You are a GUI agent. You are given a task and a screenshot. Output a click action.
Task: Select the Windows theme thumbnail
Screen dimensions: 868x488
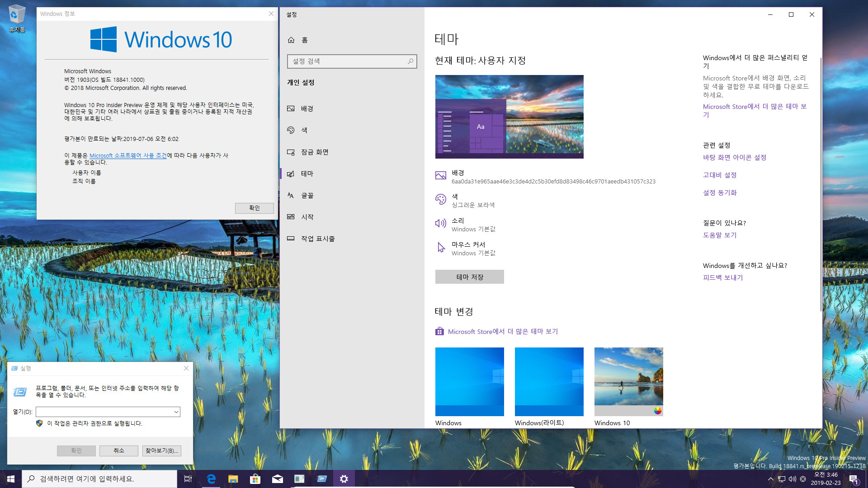coord(469,382)
